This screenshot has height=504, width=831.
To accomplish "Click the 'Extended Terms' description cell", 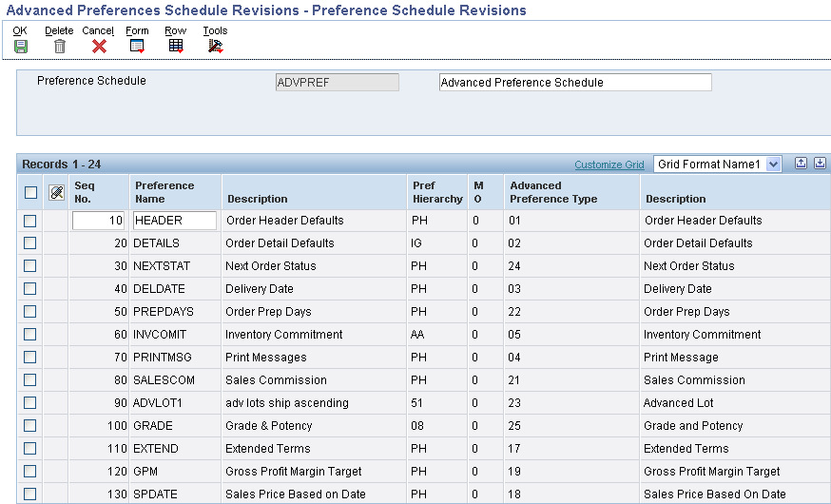I will [x=314, y=448].
